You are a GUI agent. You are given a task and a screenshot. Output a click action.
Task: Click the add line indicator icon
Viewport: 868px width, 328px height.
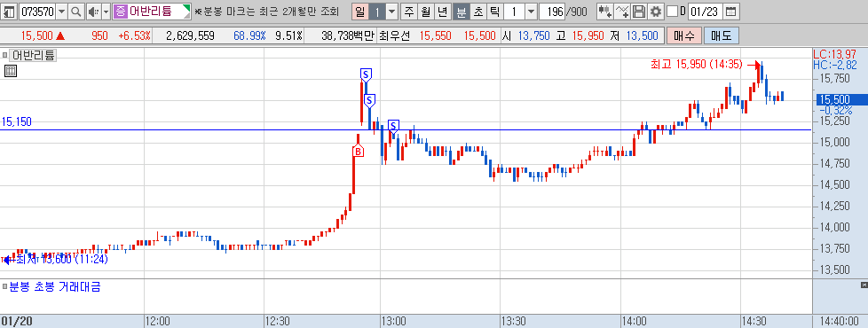click(622, 11)
